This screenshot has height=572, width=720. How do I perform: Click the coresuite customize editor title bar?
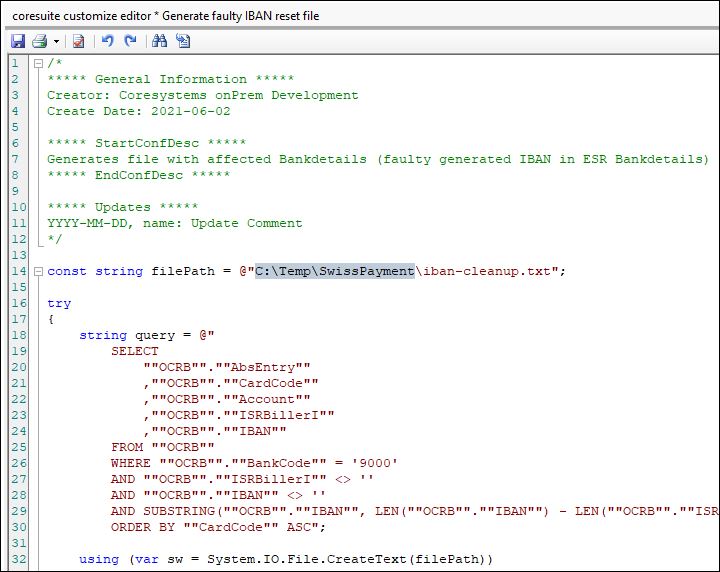(180, 15)
